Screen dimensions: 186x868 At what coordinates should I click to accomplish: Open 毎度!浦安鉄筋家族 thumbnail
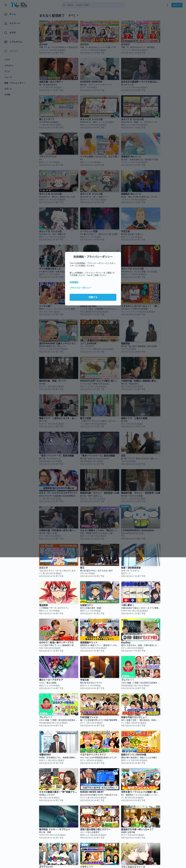(x=141, y=555)
